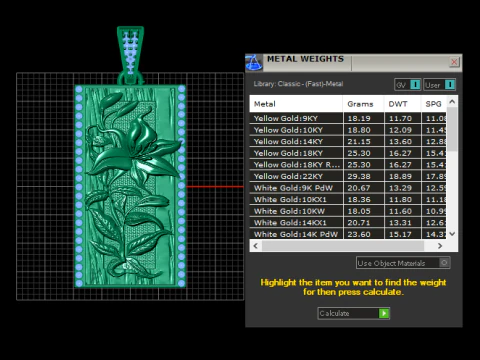The height and width of the screenshot is (360, 480).
Task: Click the horizontal scroll right arrow
Action: 440,246
